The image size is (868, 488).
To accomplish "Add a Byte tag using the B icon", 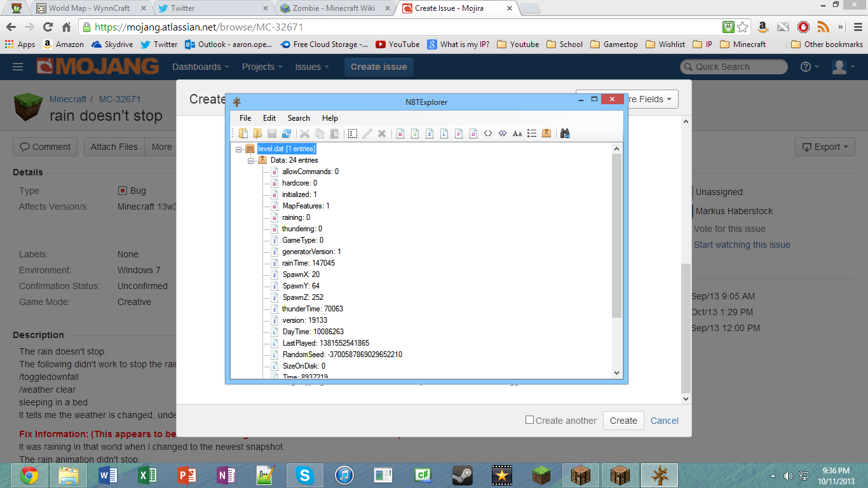I will click(x=400, y=133).
